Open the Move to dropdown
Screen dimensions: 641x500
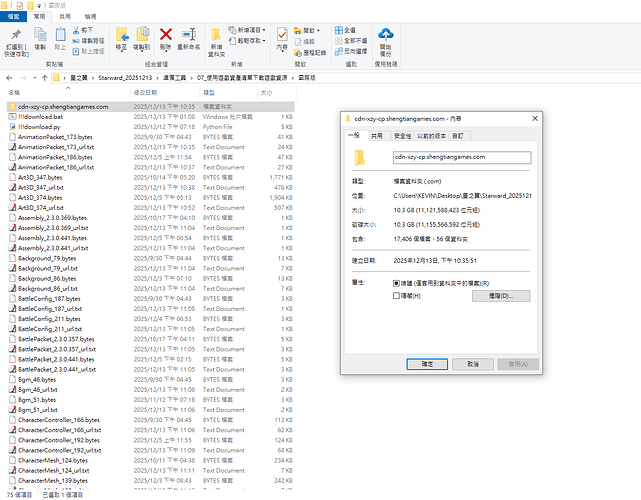tap(122, 40)
